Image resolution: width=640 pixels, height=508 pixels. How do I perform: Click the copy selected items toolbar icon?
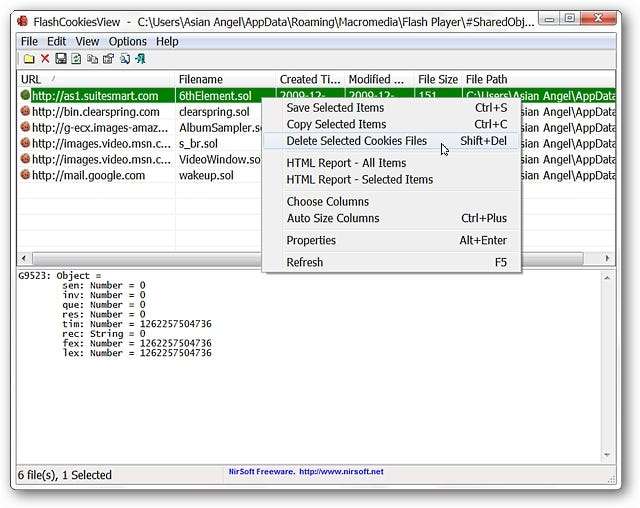click(x=92, y=59)
